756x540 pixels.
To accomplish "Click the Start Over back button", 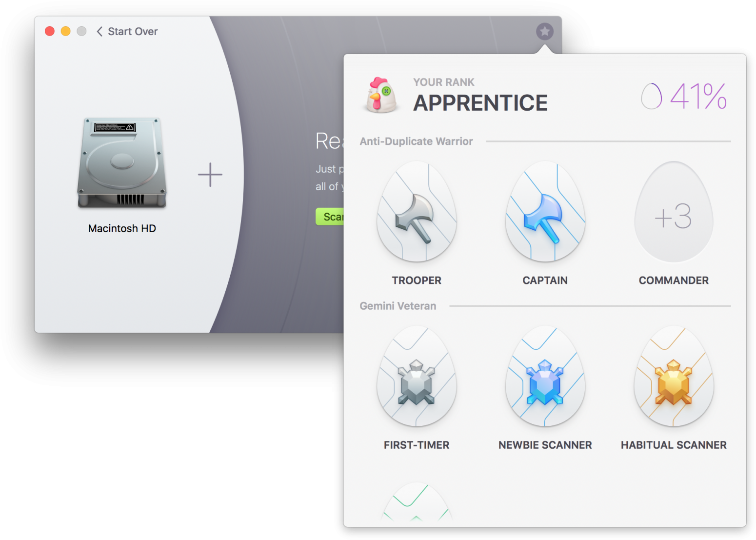I will tap(127, 32).
